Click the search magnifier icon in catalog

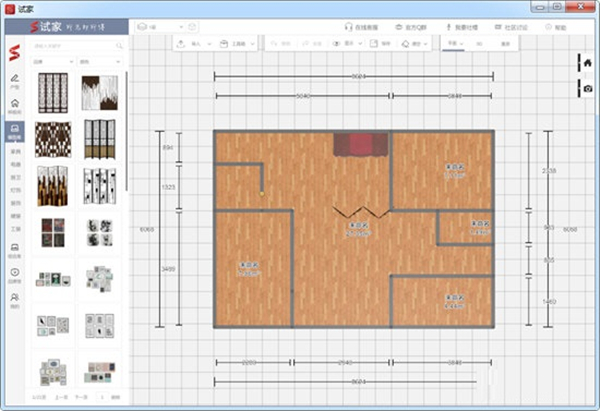pyautogui.click(x=120, y=45)
